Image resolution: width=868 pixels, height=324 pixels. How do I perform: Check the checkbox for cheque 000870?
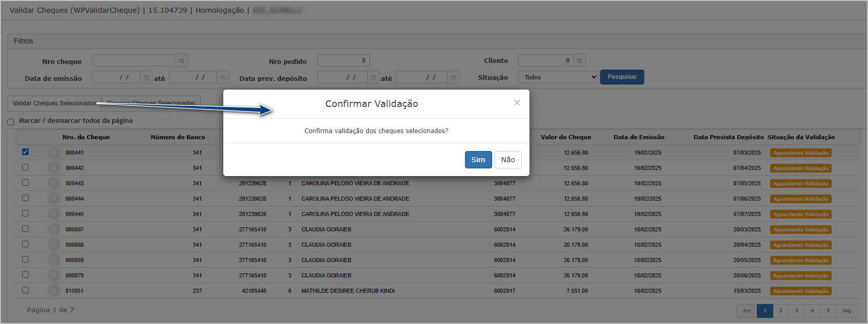[x=26, y=275]
